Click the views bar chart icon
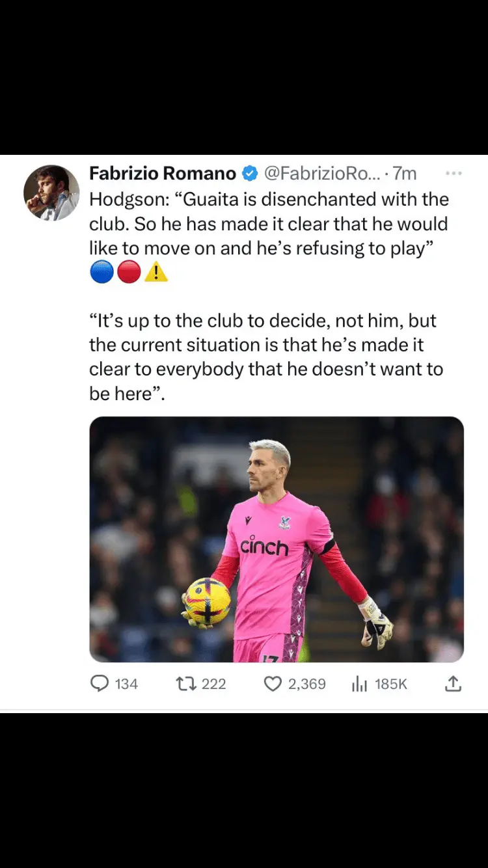488x868 pixels. [359, 684]
